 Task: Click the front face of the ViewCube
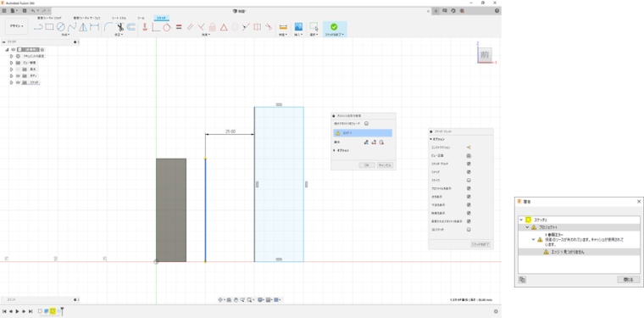[x=485, y=54]
